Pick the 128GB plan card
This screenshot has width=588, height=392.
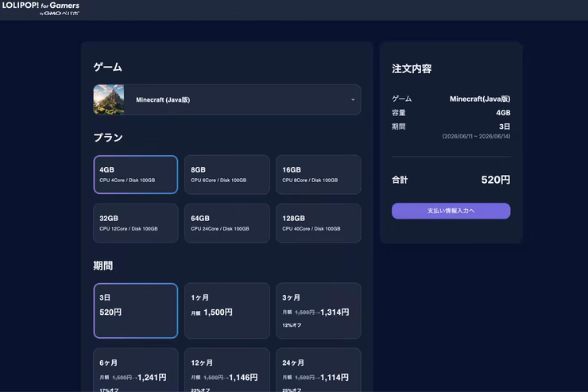click(x=319, y=223)
